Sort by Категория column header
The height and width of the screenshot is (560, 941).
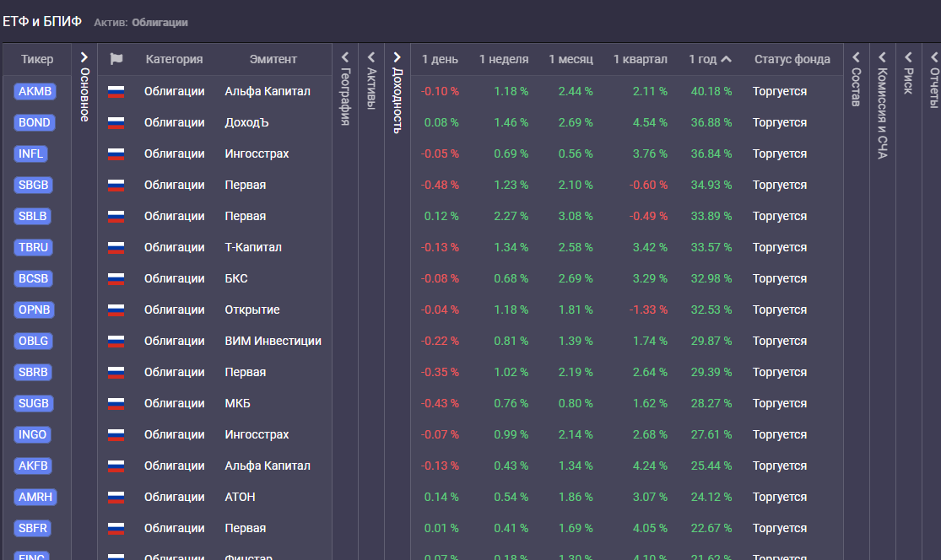coord(174,59)
